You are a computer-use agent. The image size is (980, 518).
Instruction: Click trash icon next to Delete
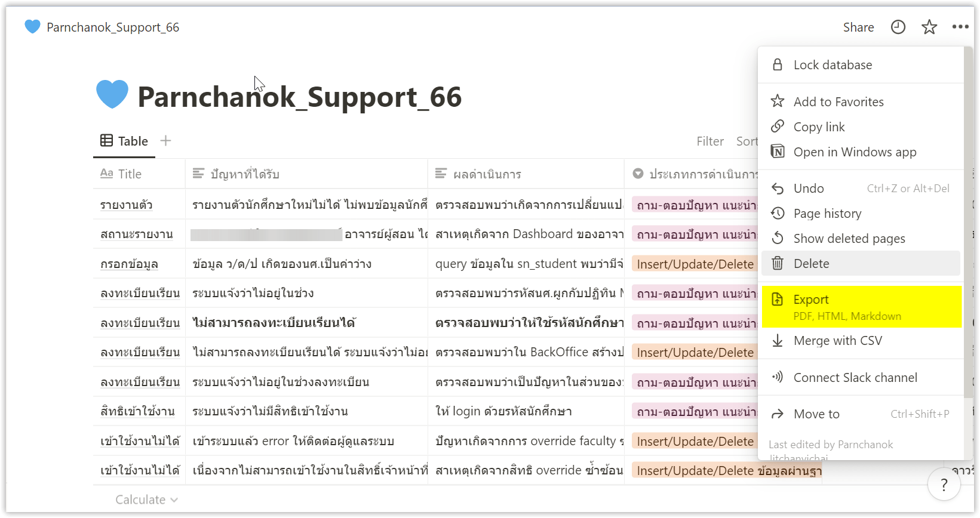[x=778, y=263]
